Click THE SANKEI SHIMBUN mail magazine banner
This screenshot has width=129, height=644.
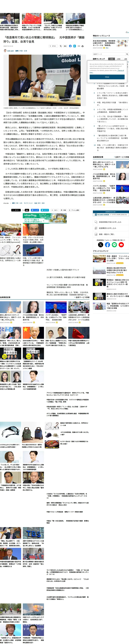point(111,213)
